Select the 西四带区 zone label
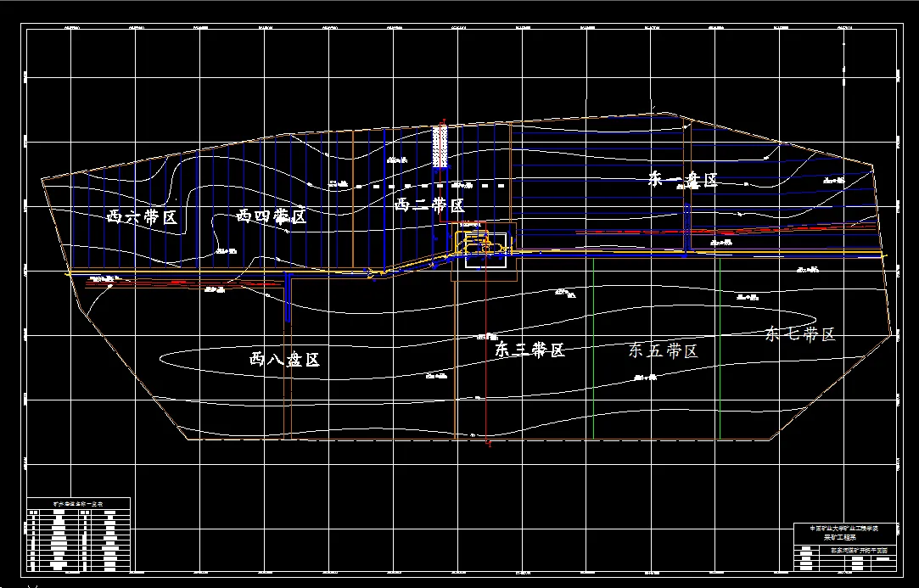Image resolution: width=919 pixels, height=588 pixels. point(271,216)
